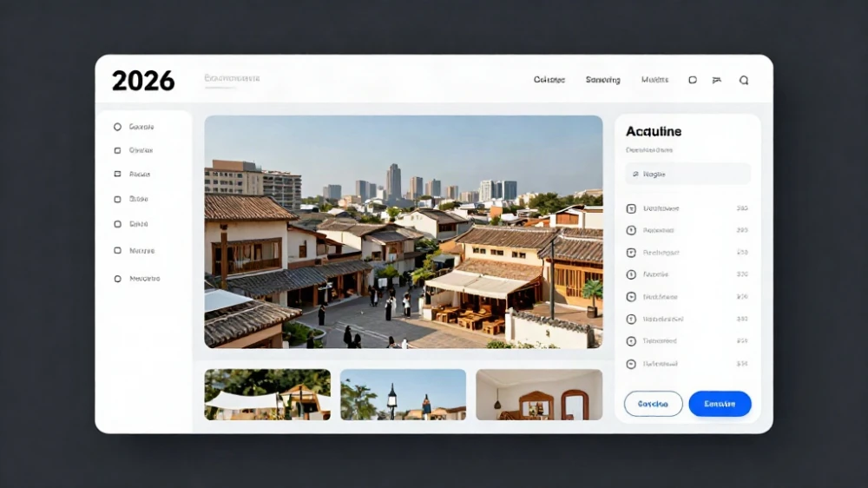Open the white canopy tent thumbnail
The height and width of the screenshot is (488, 868).
point(267,394)
